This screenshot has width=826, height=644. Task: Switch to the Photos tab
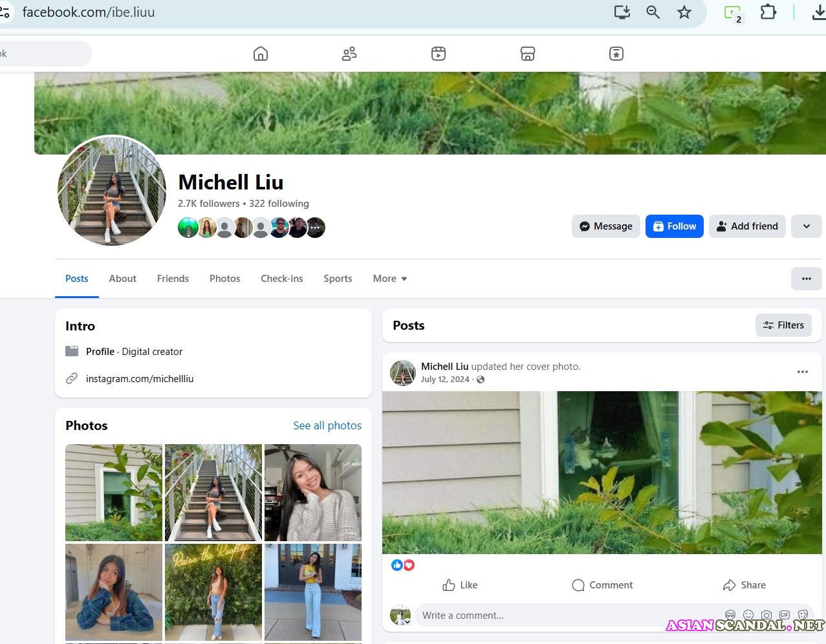[225, 279]
